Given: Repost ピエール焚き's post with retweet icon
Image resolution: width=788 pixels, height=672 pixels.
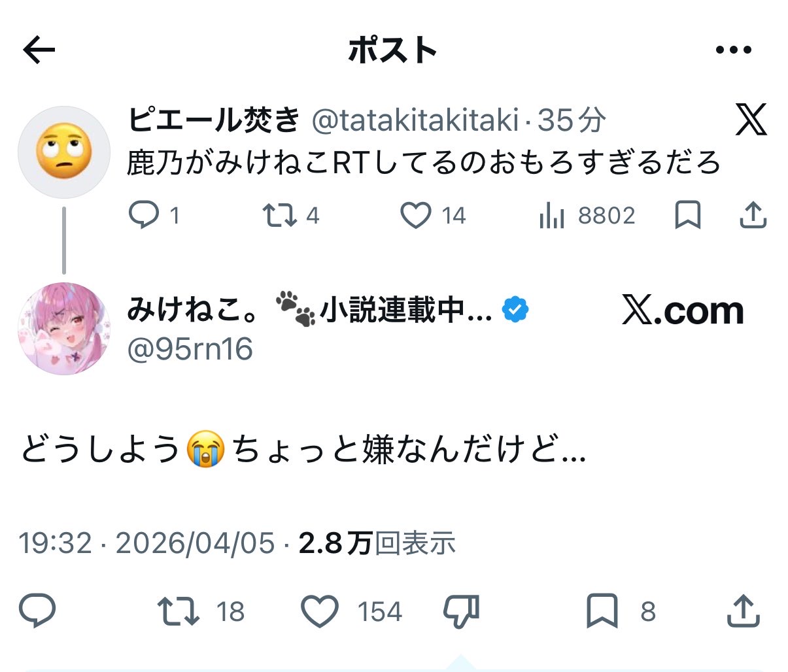Looking at the screenshot, I should pyautogui.click(x=280, y=215).
